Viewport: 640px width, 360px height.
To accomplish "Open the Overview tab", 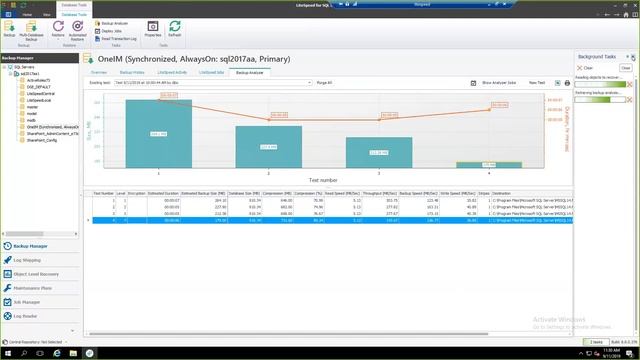I will tap(99, 73).
